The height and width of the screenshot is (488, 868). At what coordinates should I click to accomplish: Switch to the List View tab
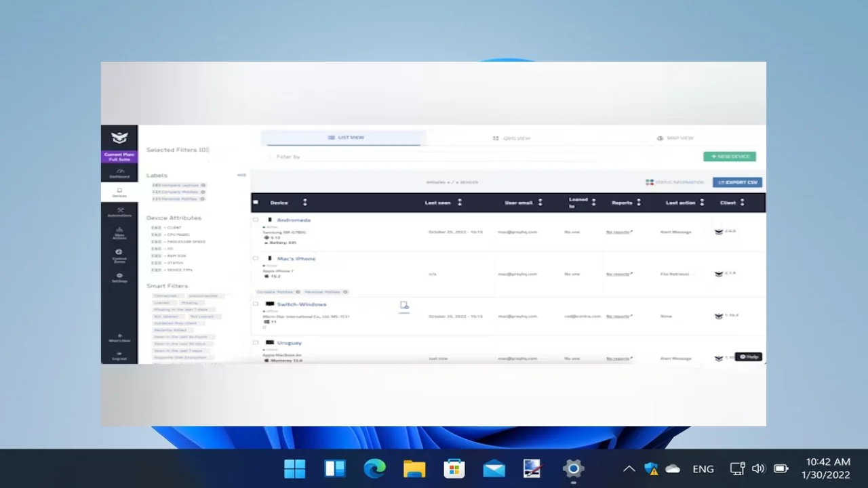pos(344,138)
